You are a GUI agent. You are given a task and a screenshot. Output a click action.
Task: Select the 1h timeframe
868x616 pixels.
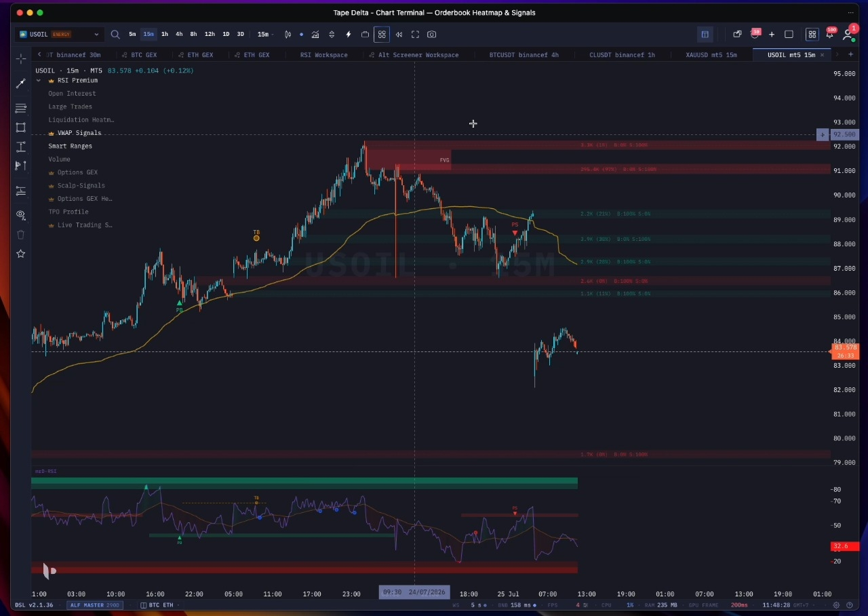tap(164, 35)
